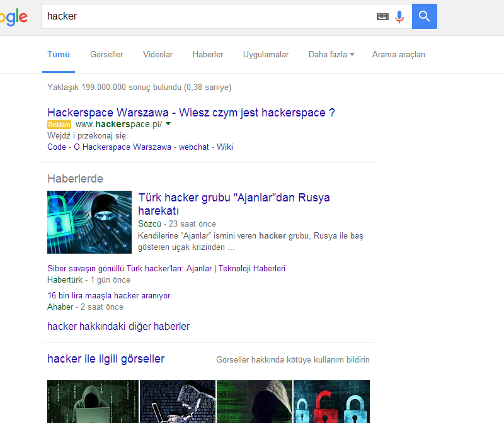Open 16 bin lira maaşla hacker aranıyor

point(108,295)
